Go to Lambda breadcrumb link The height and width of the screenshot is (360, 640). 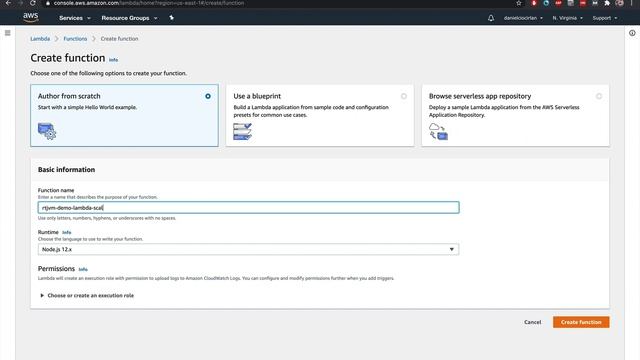point(40,39)
